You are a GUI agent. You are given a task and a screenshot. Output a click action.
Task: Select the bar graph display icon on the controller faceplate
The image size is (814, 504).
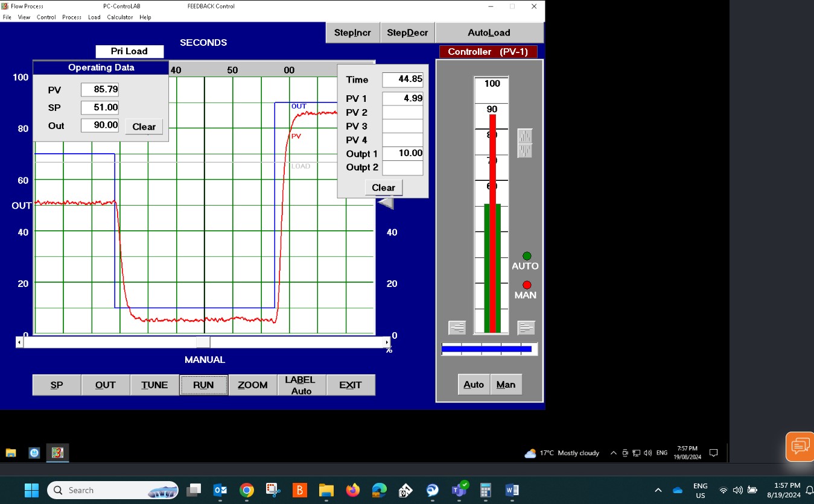(524, 143)
